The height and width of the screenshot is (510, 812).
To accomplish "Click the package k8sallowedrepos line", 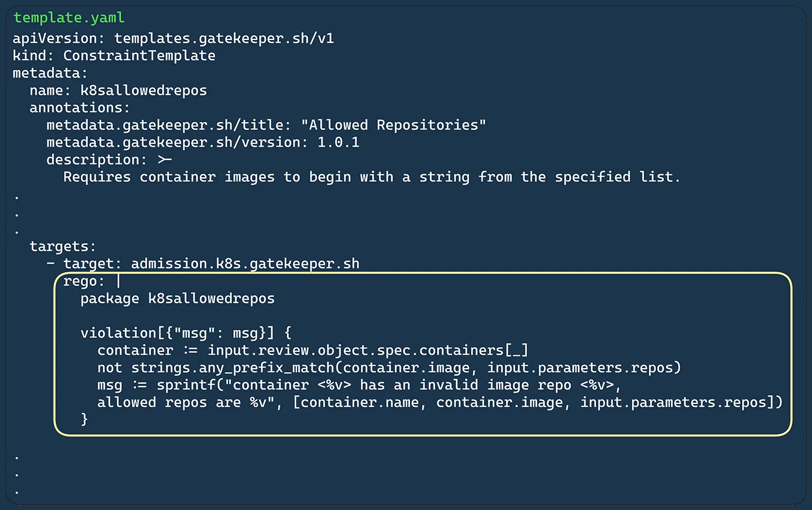I will (x=177, y=298).
